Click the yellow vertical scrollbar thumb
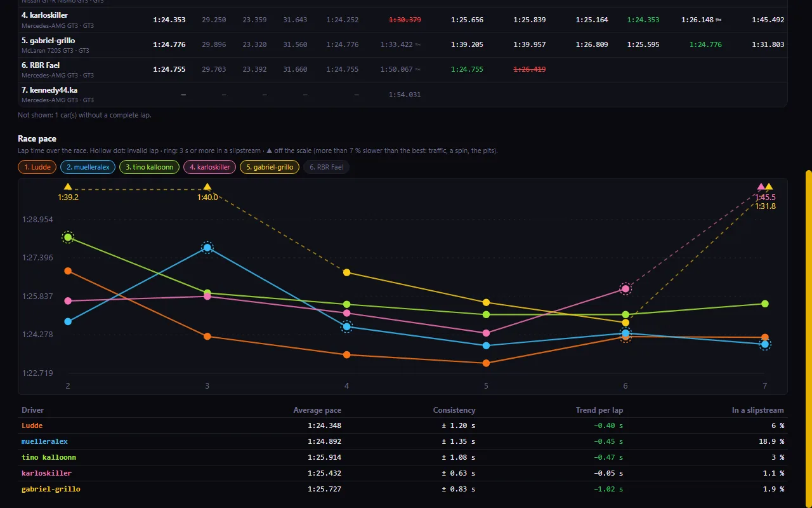This screenshot has height=508, width=812. pyautogui.click(x=808, y=339)
